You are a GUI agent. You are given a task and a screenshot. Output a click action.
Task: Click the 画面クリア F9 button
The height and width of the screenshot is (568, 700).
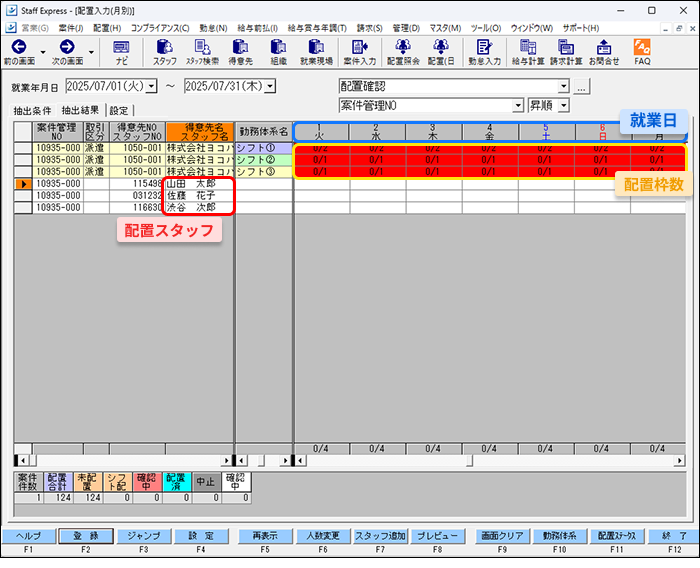pyautogui.click(x=502, y=536)
